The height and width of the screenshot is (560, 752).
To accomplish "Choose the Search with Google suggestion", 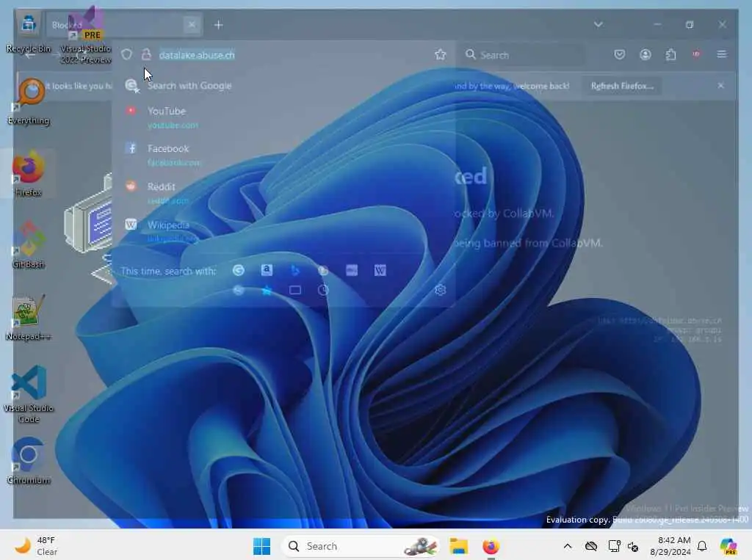I will click(x=283, y=86).
